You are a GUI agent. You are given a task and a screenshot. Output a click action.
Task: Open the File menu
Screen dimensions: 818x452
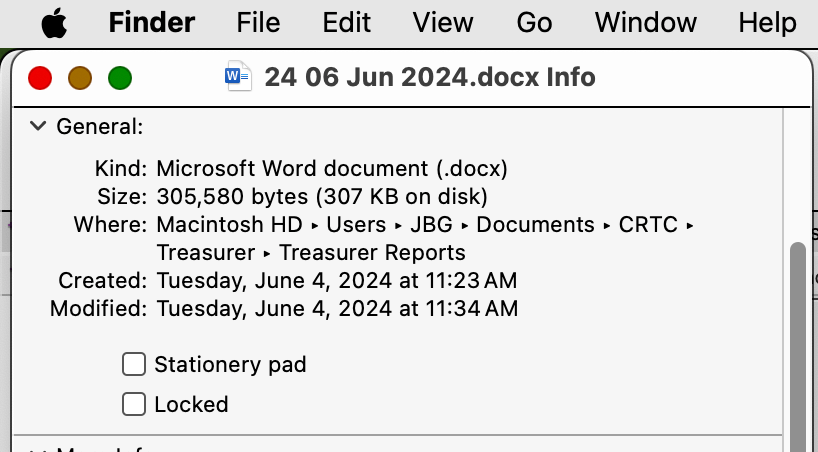pos(259,22)
